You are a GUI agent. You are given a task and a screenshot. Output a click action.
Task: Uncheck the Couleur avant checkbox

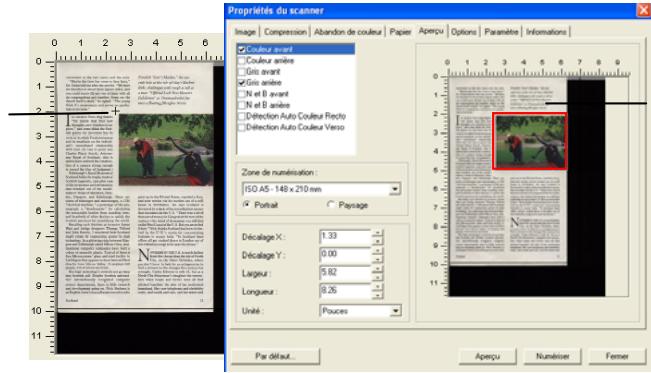[242, 49]
